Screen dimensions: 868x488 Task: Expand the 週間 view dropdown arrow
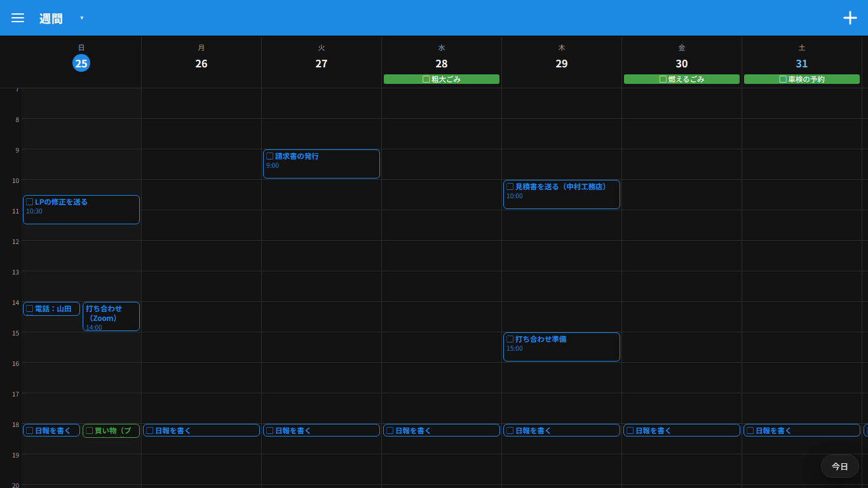pos(82,18)
